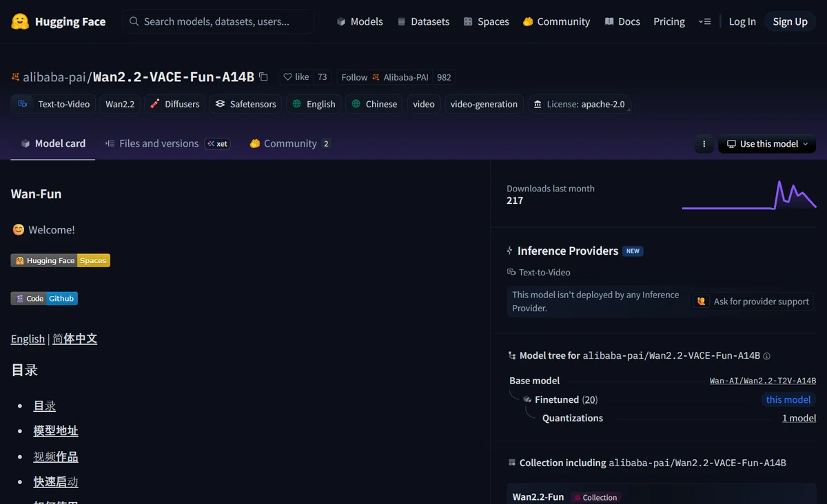Click the Wan2.2 tag
Image resolution: width=827 pixels, height=504 pixels.
120,104
